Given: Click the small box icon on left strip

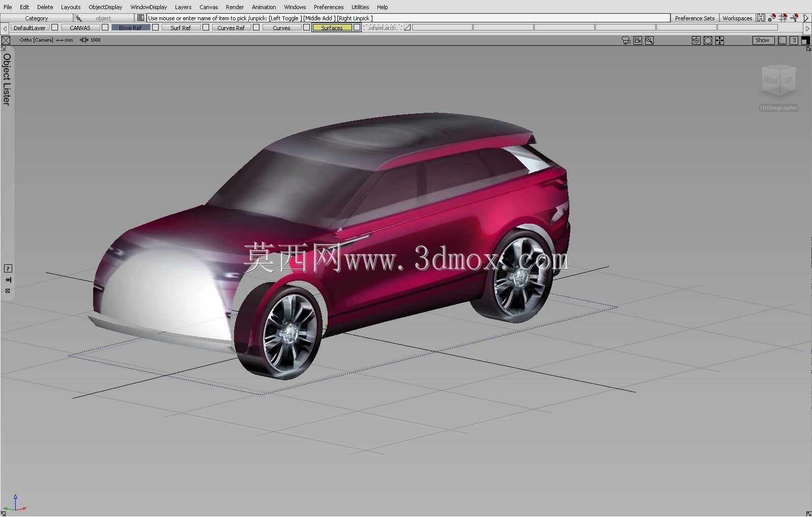Looking at the screenshot, I should pos(8,291).
